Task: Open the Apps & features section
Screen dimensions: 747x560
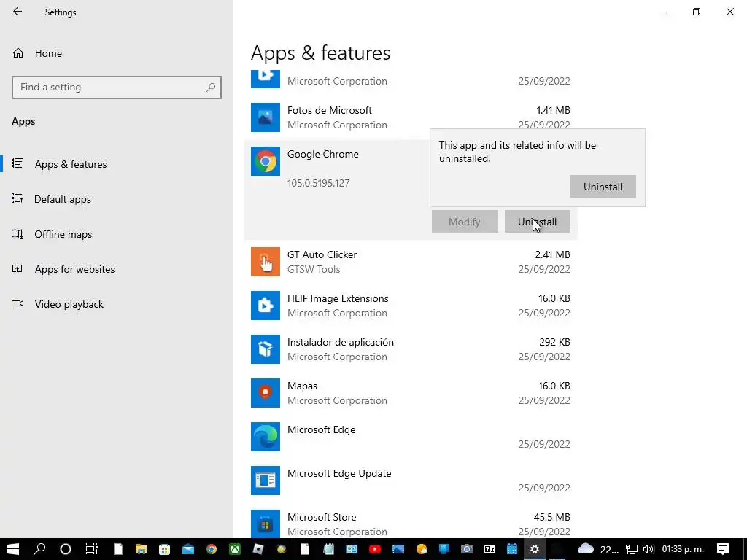Action: pos(71,164)
